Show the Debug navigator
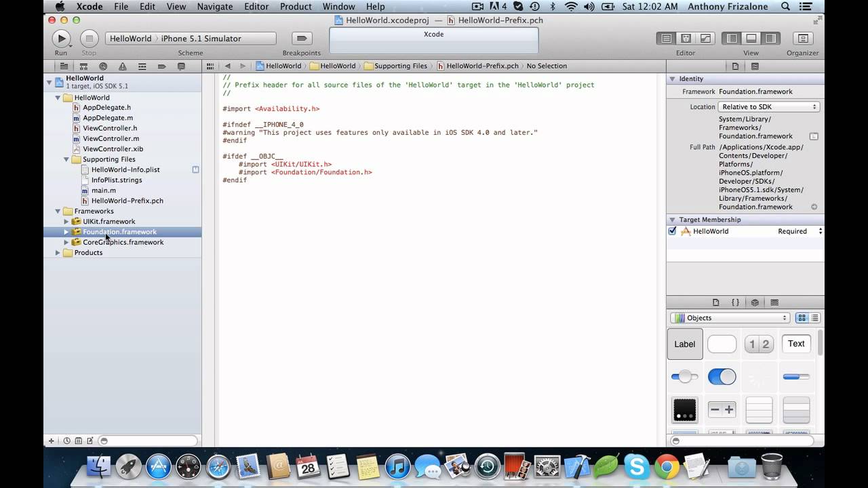868x488 pixels. [x=142, y=66]
